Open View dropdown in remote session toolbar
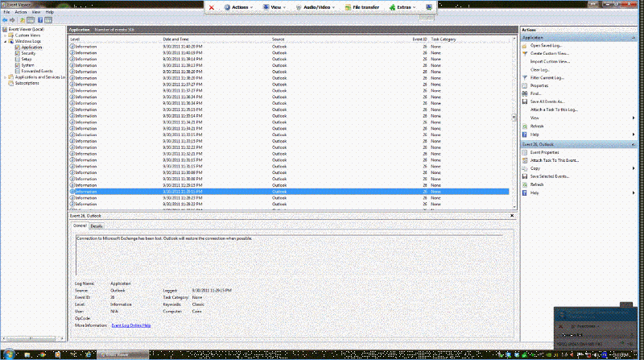The width and height of the screenshot is (644, 360). click(x=275, y=7)
